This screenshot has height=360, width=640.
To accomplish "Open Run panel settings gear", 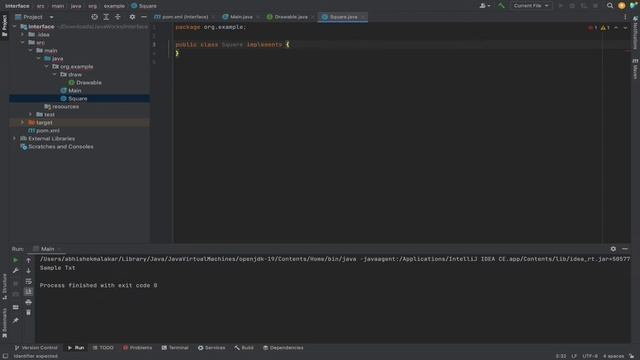I will [x=613, y=249].
